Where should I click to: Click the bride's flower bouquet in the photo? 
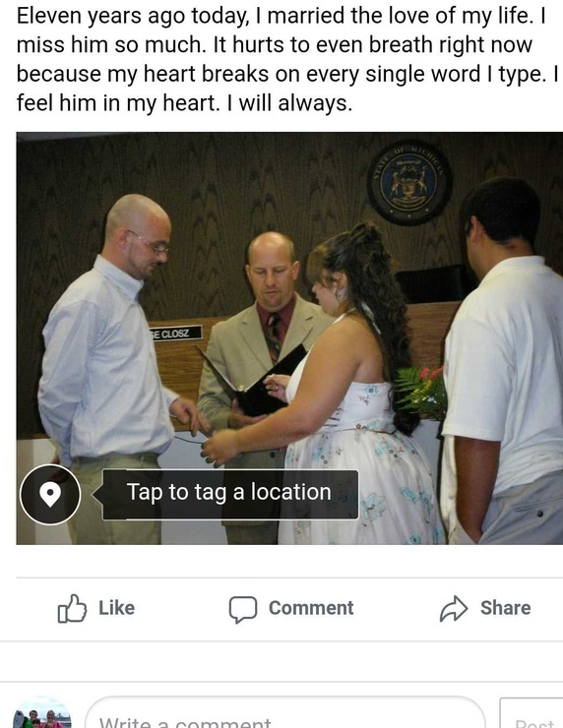coord(421,393)
